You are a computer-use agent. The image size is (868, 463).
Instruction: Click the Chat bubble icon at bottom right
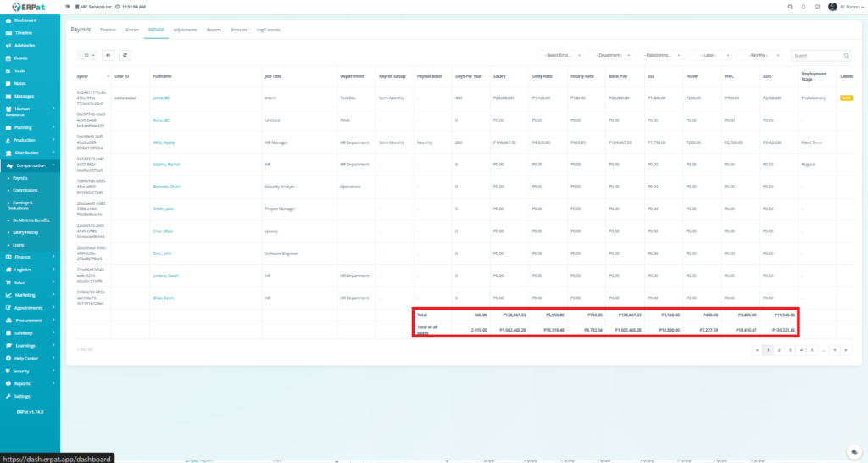click(x=854, y=451)
